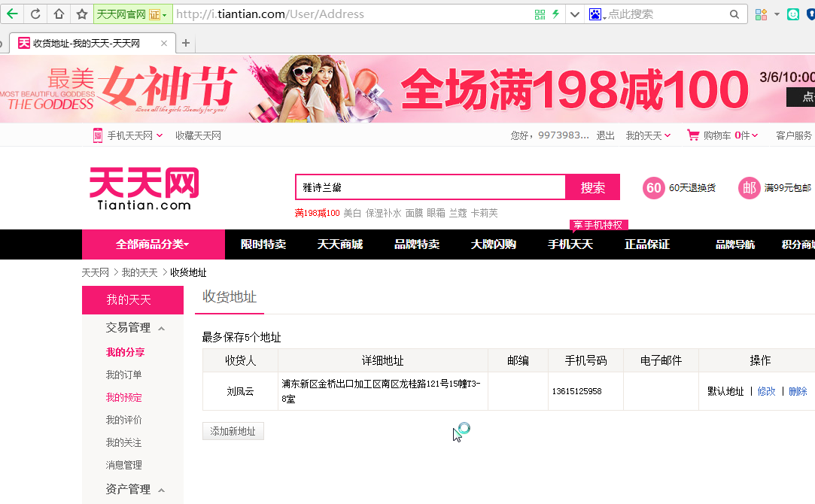This screenshot has width=815, height=504.
Task: Click the 邮 满99元包邮 badge icon
Action: pyautogui.click(x=749, y=187)
